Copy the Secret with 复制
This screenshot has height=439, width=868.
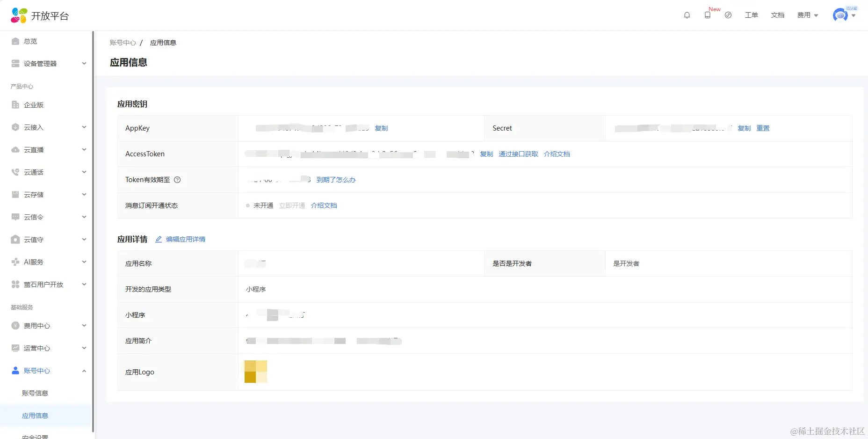coord(744,128)
